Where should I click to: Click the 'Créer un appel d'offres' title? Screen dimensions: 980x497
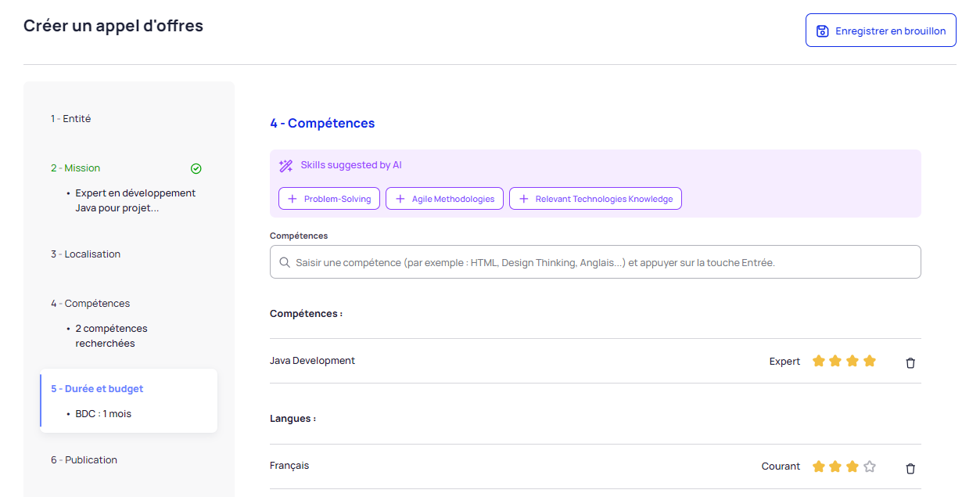coord(113,26)
